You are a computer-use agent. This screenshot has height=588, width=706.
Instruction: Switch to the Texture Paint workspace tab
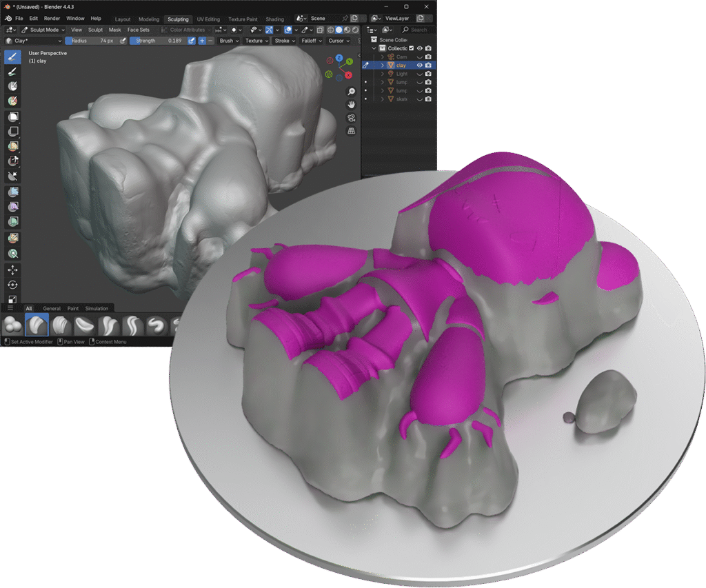(243, 19)
